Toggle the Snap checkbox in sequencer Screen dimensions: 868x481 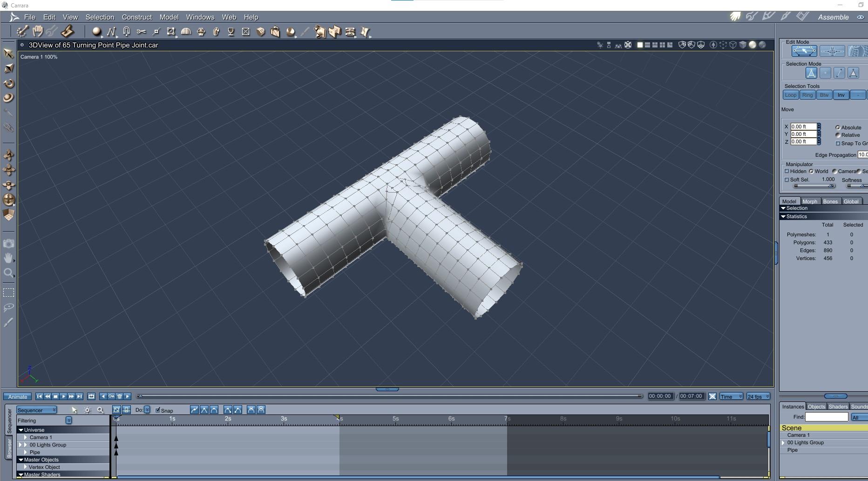(158, 410)
